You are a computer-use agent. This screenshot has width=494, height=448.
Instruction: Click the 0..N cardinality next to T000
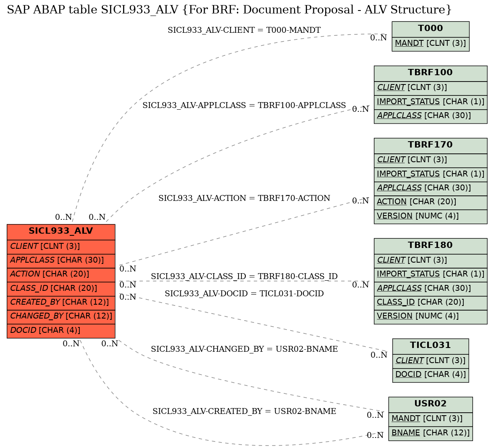(378, 38)
